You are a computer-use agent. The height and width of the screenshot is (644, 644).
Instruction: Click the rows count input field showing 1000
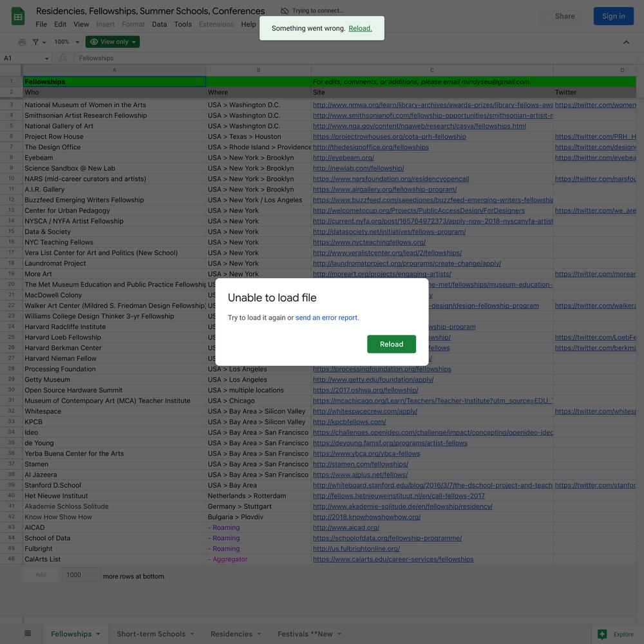click(80, 574)
